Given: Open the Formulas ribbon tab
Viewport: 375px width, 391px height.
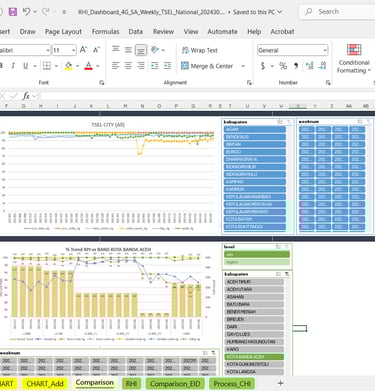Looking at the screenshot, I should pyautogui.click(x=105, y=32).
